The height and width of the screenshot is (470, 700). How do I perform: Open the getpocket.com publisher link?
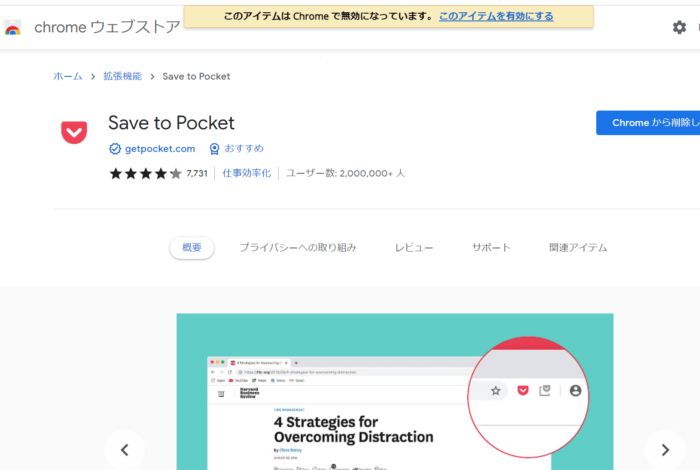tap(160, 149)
